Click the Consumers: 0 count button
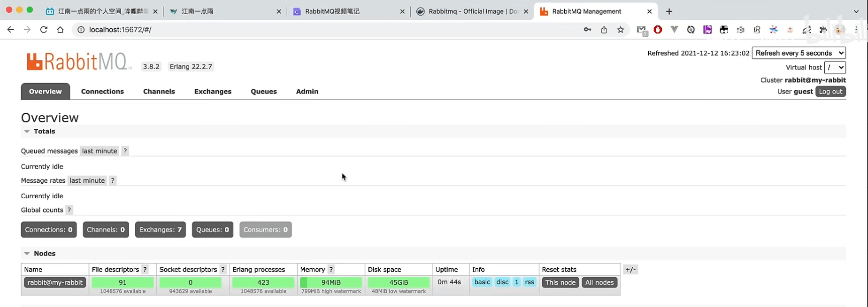The height and width of the screenshot is (307, 868). (x=266, y=229)
